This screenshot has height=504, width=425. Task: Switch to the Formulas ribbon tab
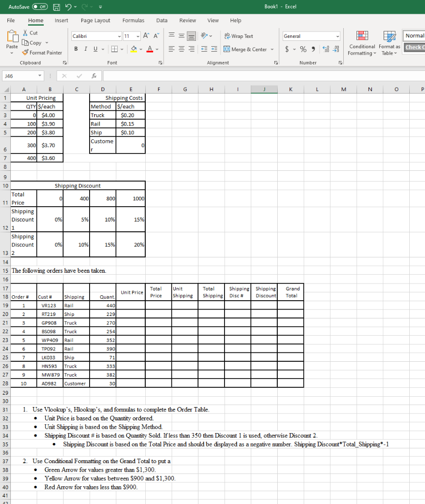[133, 20]
